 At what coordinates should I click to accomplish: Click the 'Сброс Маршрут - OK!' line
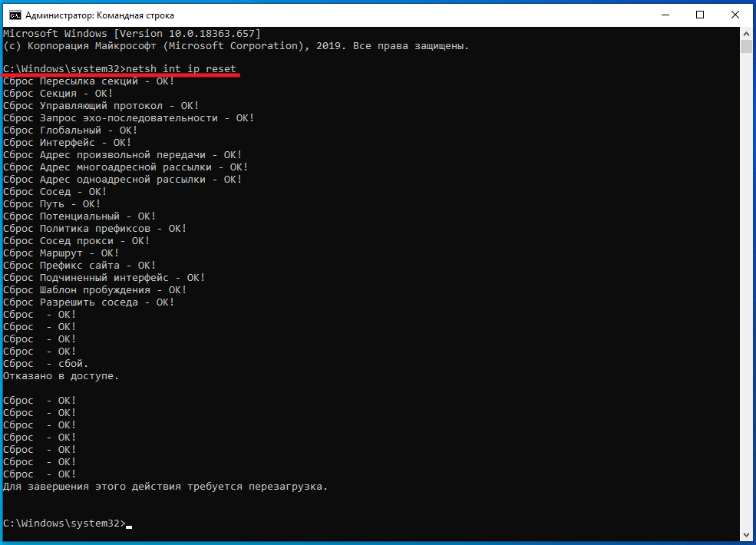point(61,253)
